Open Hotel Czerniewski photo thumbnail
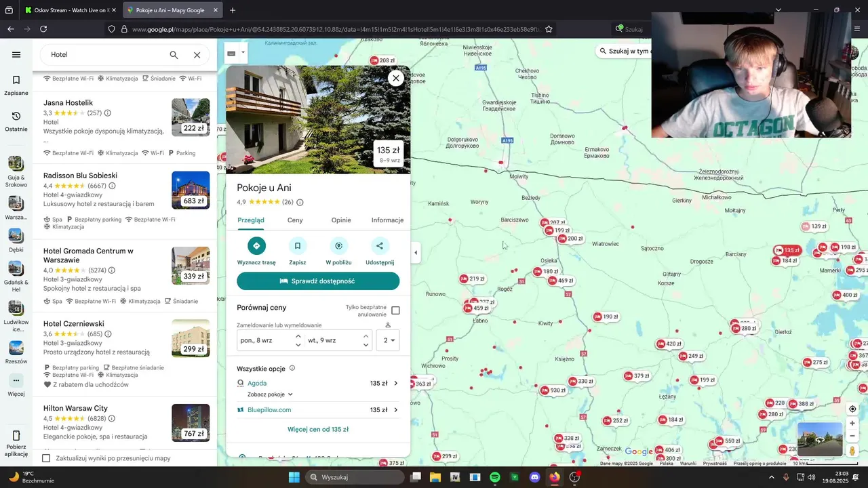This screenshot has height=488, width=868. [x=191, y=339]
